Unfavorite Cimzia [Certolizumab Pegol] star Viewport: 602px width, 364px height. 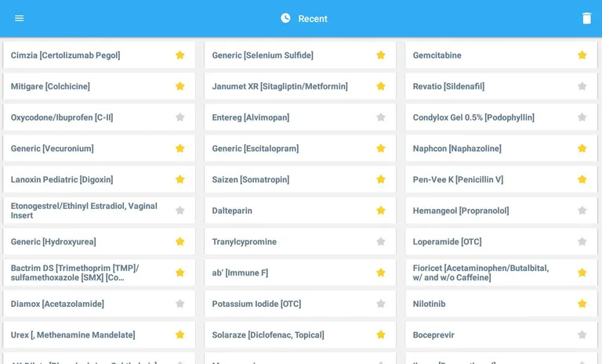[180, 56]
